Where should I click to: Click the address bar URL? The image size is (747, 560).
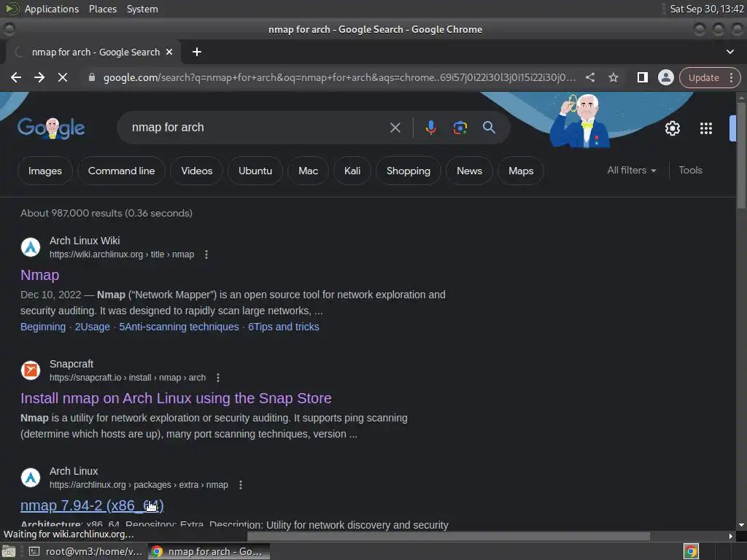point(340,77)
